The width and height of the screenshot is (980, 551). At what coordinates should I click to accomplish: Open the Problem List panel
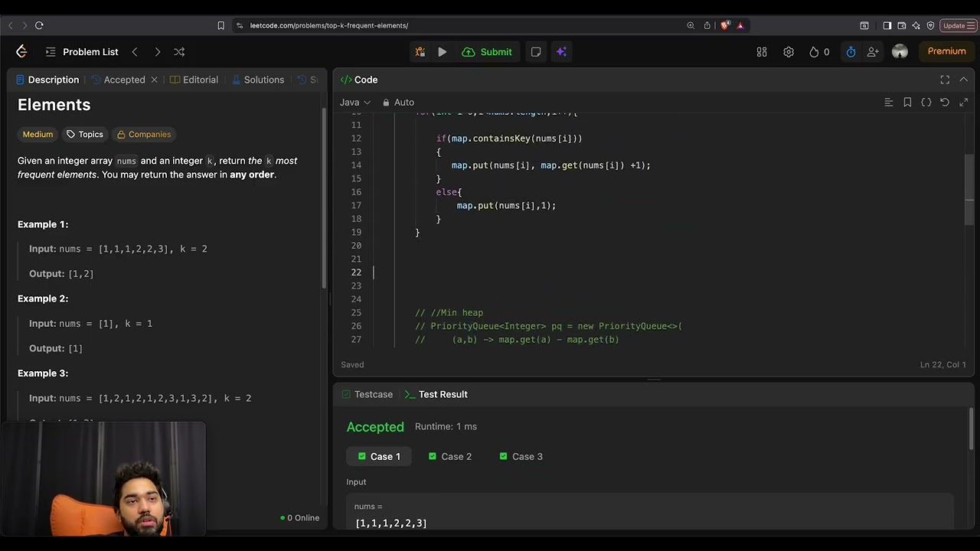pos(82,52)
